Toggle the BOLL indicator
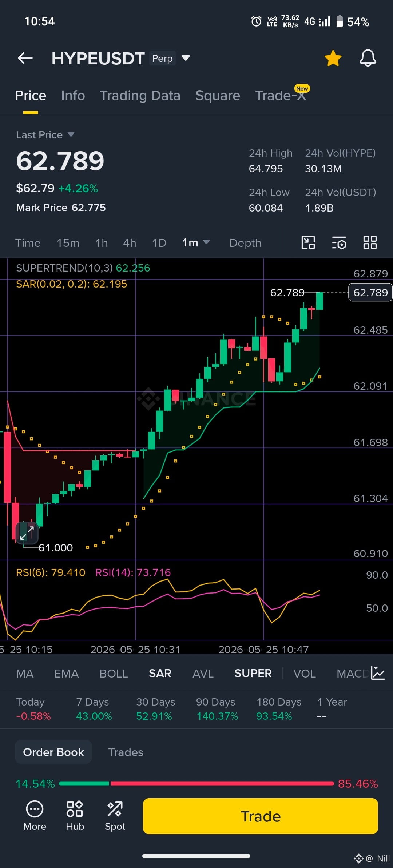The image size is (393, 868). (x=114, y=674)
